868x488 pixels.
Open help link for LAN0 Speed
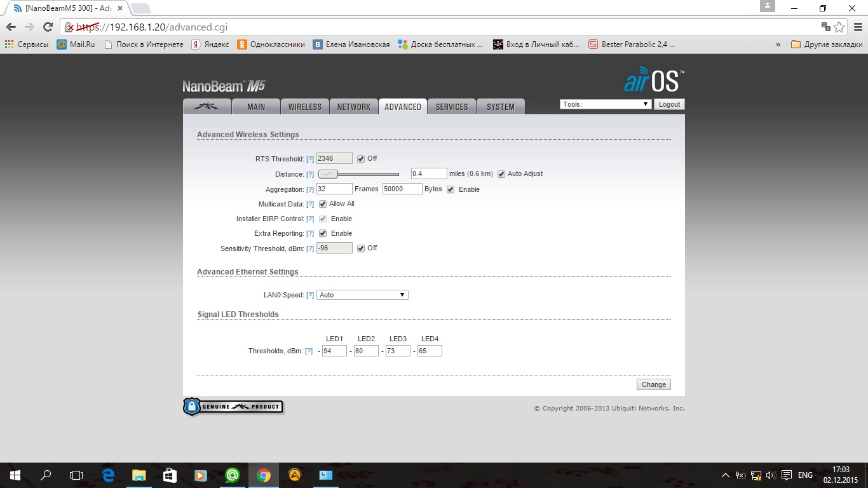pyautogui.click(x=310, y=295)
